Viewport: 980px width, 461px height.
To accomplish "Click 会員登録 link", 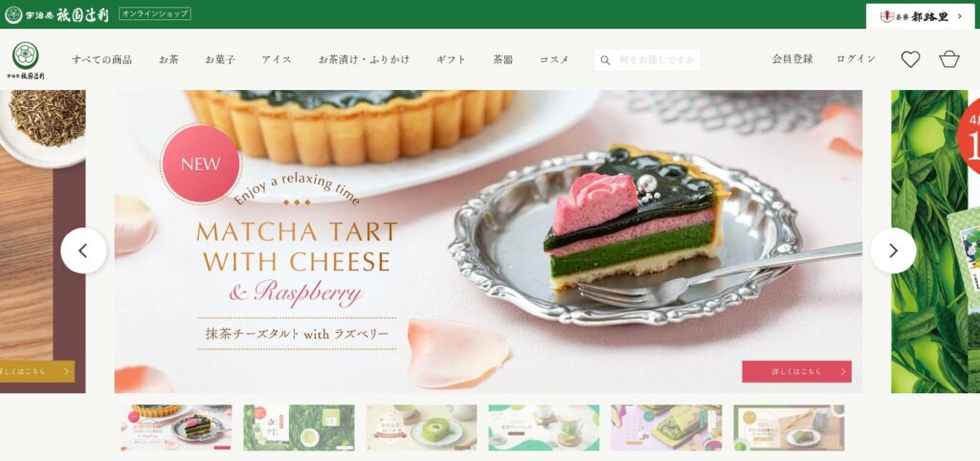I will tap(792, 58).
